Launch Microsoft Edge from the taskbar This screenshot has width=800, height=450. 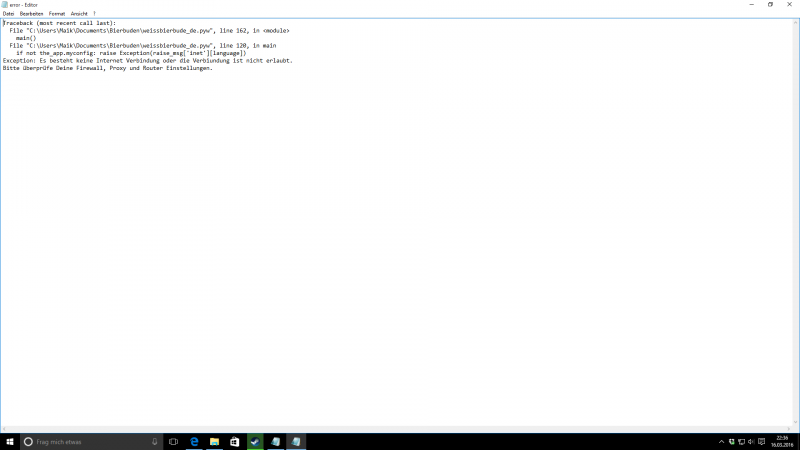[x=194, y=441]
